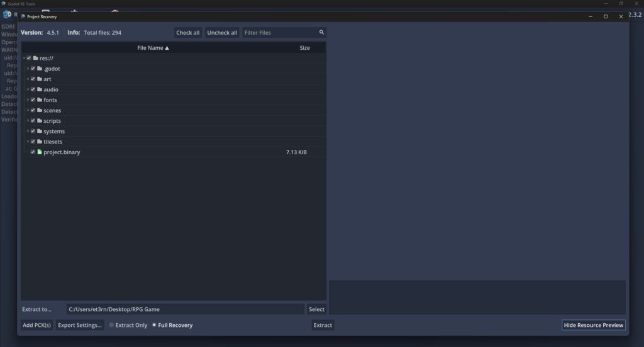
Task: Uncheck the .godot folder checkbox
Action: [x=33, y=69]
